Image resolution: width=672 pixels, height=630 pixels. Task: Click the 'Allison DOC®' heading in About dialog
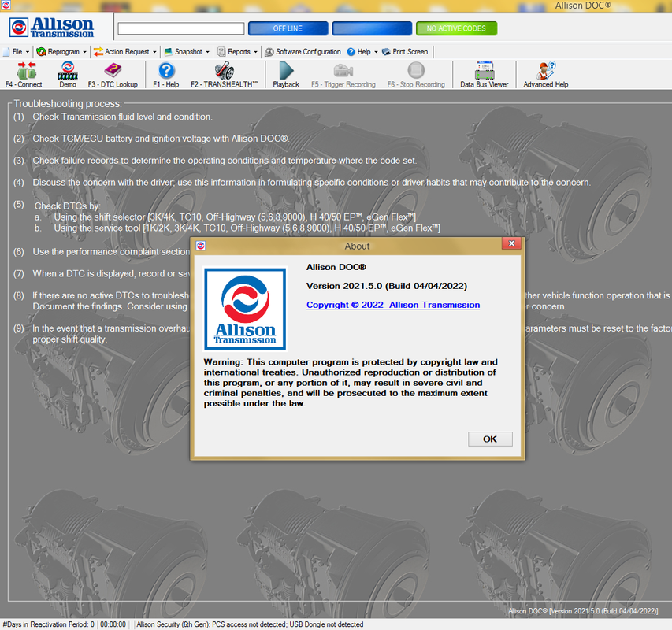coord(336,267)
